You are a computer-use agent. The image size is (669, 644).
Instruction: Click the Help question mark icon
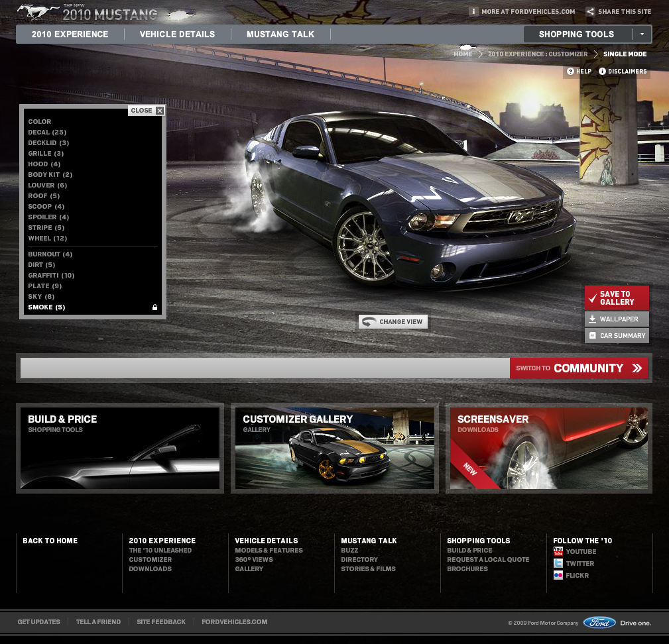pyautogui.click(x=570, y=71)
